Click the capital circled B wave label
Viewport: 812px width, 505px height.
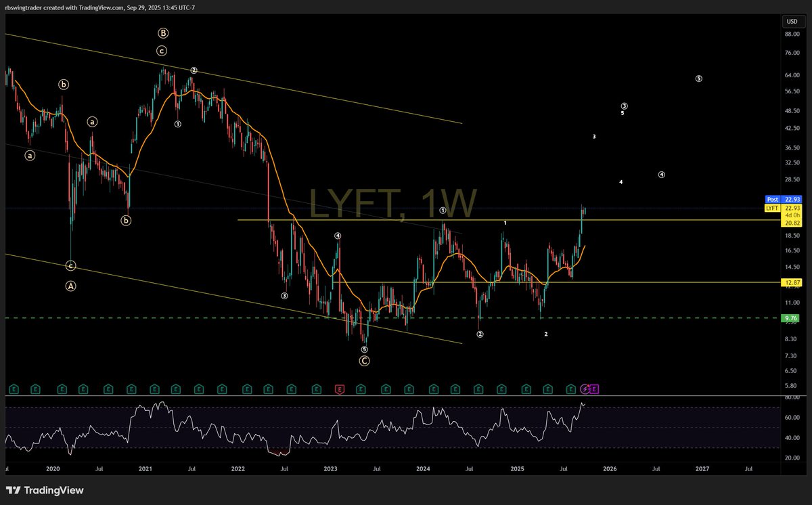pos(163,32)
